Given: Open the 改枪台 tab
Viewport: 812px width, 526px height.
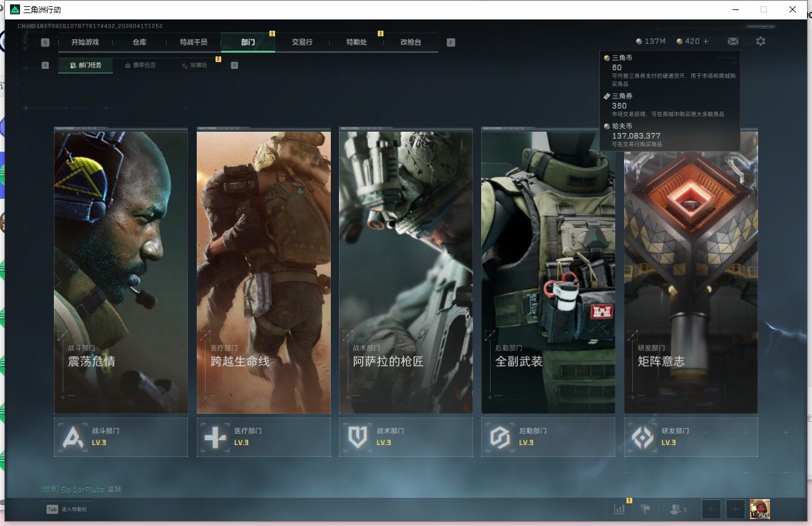Looking at the screenshot, I should pyautogui.click(x=411, y=42).
